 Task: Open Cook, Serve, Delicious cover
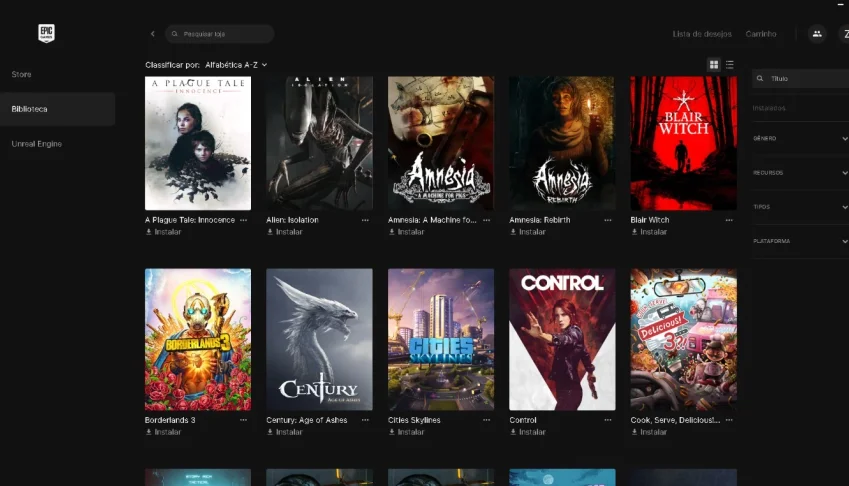[683, 339]
